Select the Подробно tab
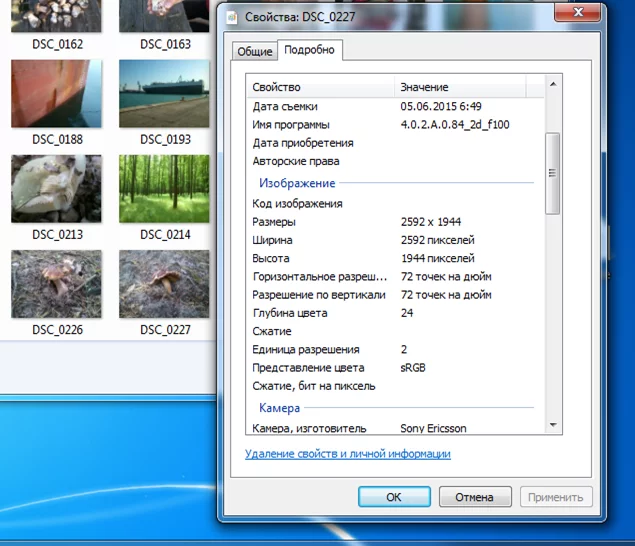This screenshot has width=635, height=546. click(309, 50)
